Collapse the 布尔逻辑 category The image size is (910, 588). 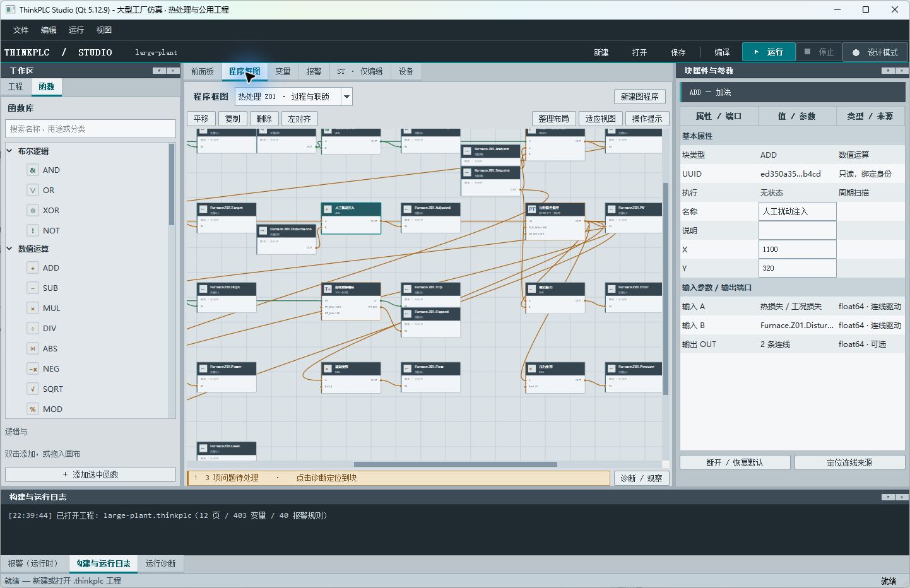(9, 151)
